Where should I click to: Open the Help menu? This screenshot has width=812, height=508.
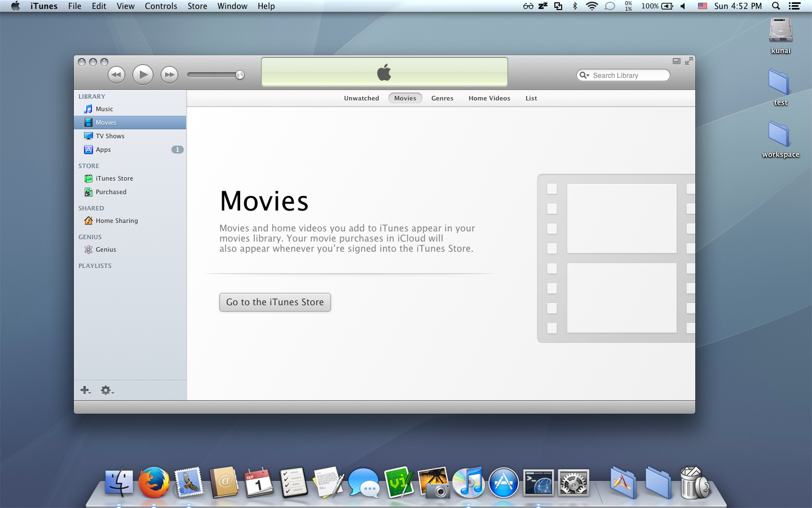[266, 6]
